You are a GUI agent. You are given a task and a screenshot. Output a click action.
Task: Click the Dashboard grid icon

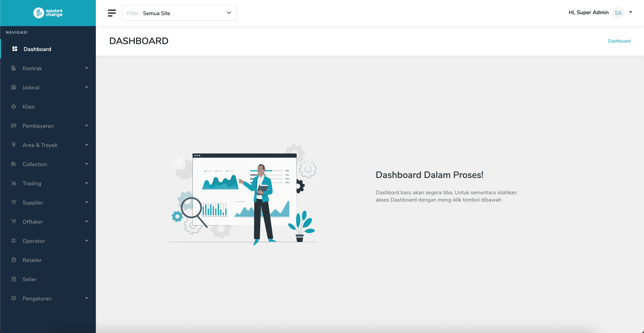coord(15,49)
